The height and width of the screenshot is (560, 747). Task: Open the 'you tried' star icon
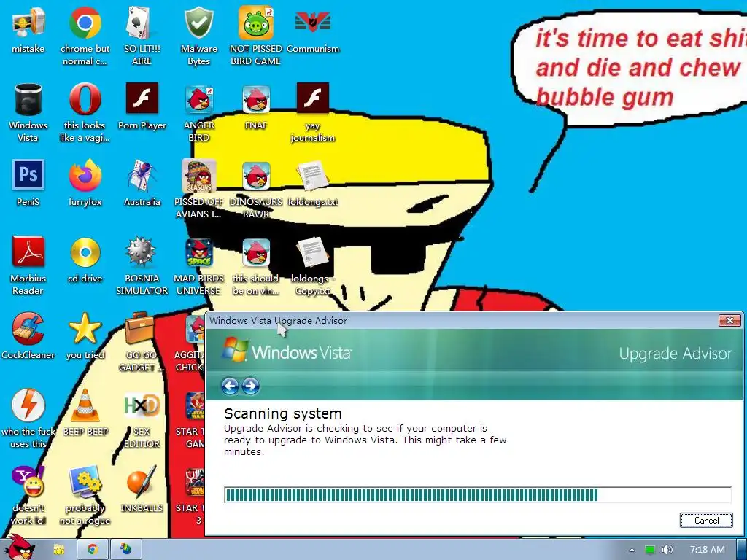[x=85, y=328]
